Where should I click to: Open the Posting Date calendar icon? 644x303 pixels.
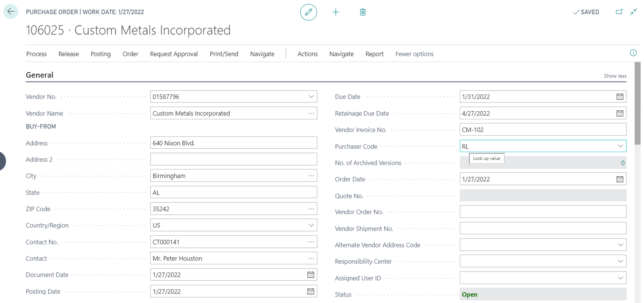click(311, 291)
